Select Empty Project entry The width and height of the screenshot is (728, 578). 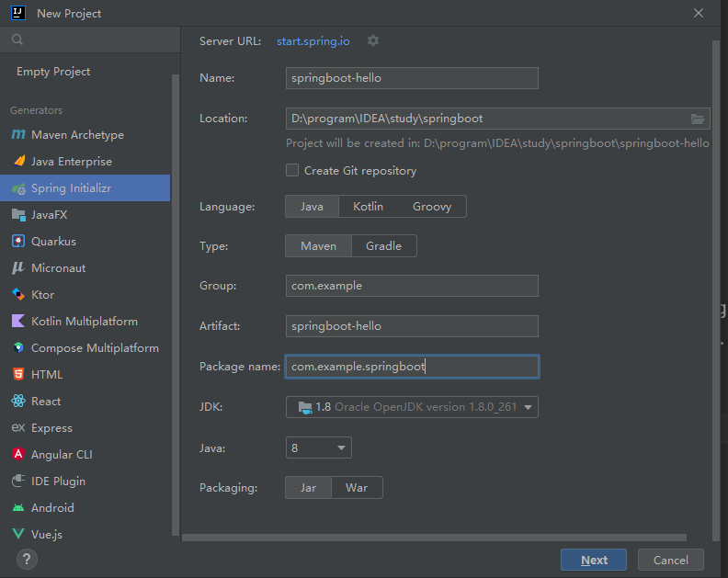pyautogui.click(x=53, y=72)
